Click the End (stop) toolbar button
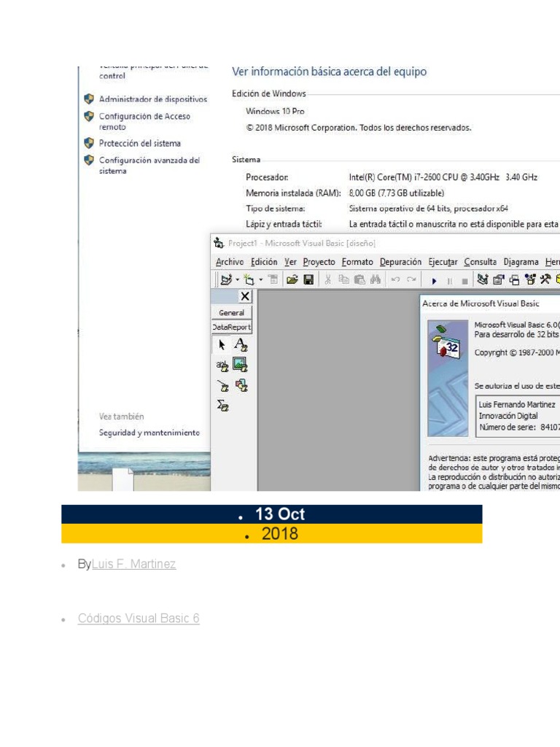 tap(464, 281)
